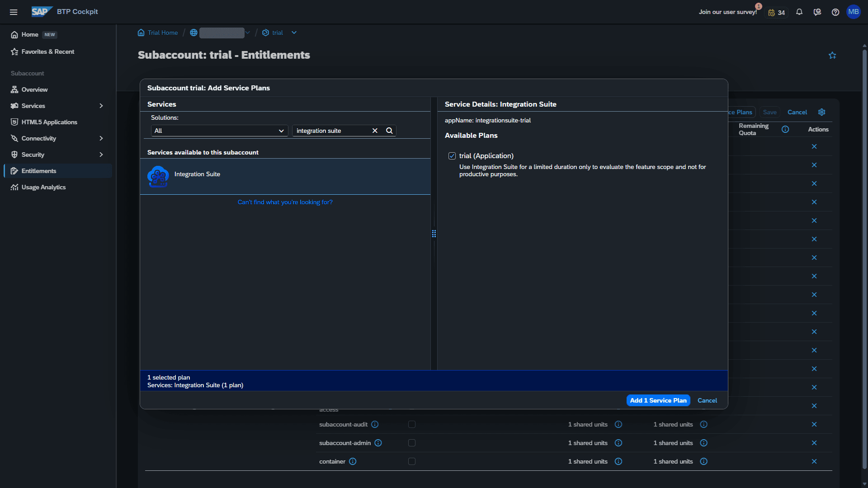Click the Integration Suite service icon
Screen dimensions: 868x488
tap(158, 176)
